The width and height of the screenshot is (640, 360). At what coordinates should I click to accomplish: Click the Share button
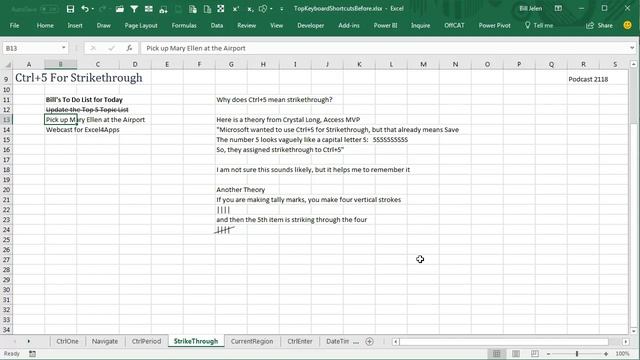click(600, 25)
